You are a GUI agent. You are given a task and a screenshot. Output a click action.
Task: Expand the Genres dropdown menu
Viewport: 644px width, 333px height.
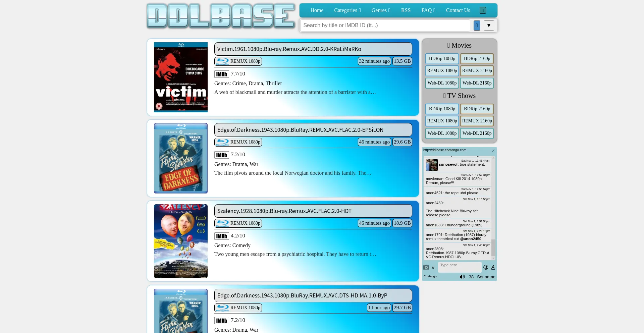pos(381,10)
